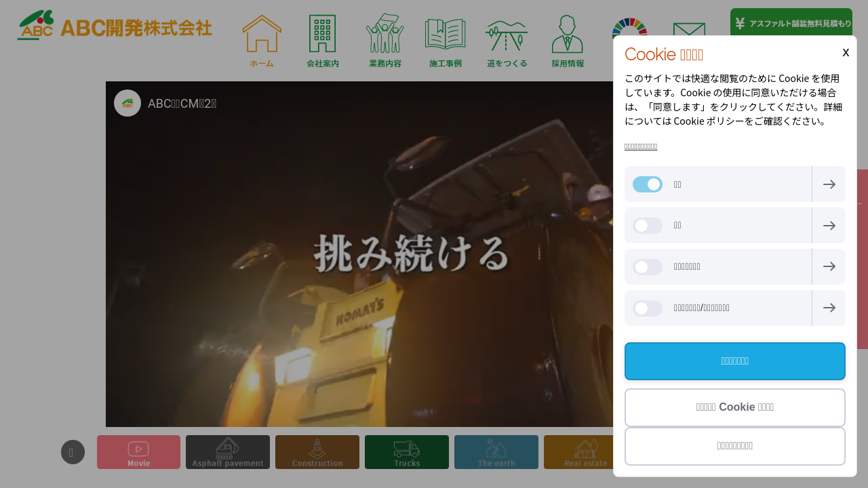
Task: Expand third cookie category details arrow
Action: click(x=829, y=267)
